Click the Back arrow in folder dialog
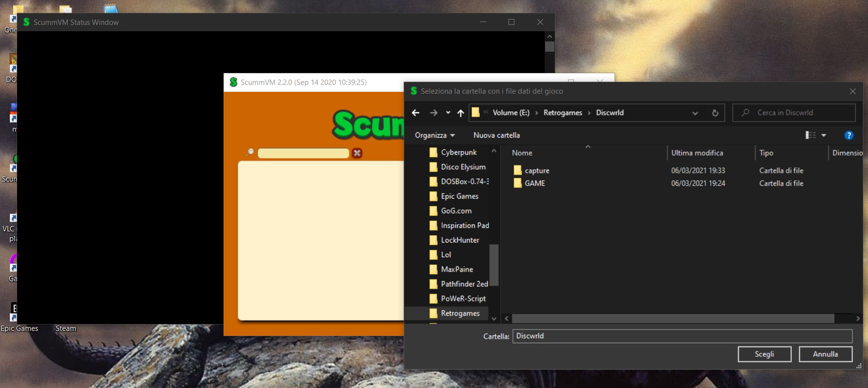Viewport: 868px width, 388px height. [416, 113]
